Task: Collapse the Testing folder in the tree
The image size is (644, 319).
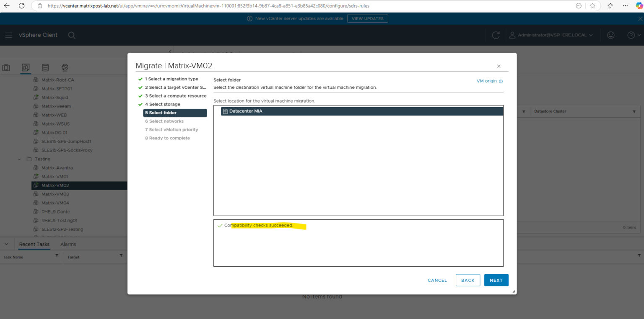Action: [19, 159]
